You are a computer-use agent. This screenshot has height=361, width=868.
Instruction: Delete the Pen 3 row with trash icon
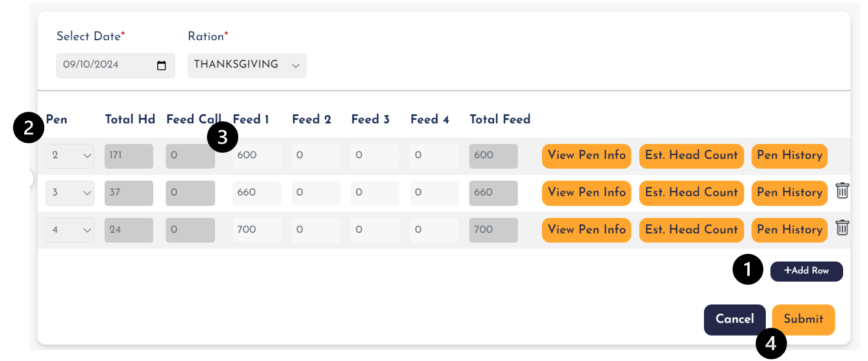pos(842,191)
